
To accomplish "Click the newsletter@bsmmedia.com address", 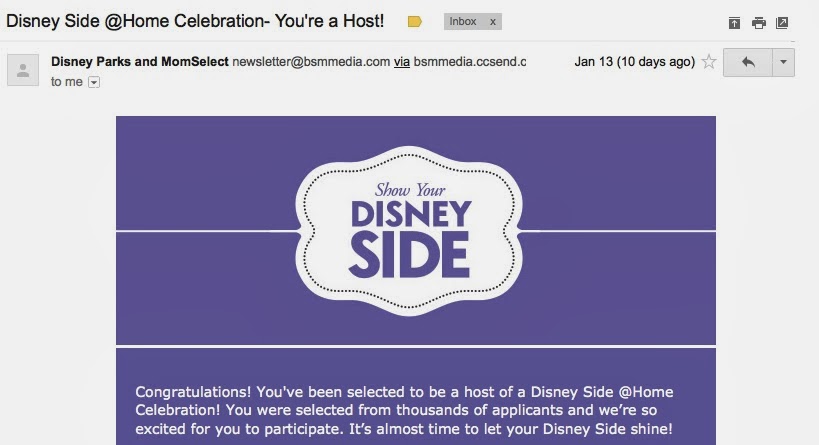I will [x=311, y=62].
